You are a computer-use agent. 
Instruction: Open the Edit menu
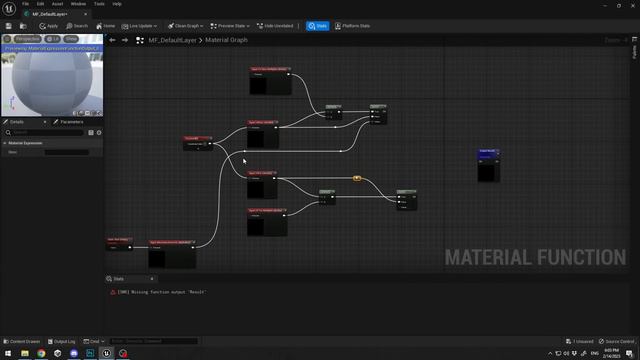[x=40, y=4]
